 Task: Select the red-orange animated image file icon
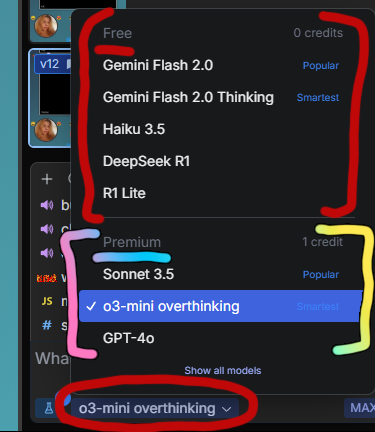[47, 278]
